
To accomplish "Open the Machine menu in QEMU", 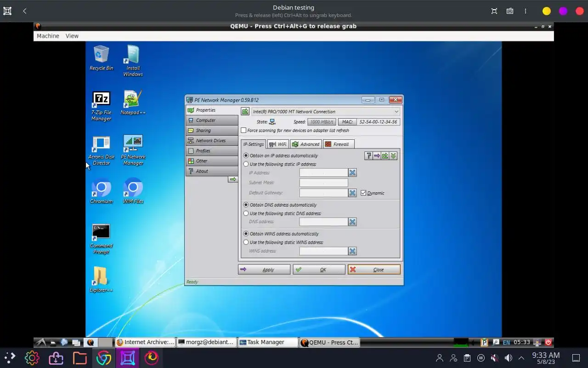I will pos(48,36).
